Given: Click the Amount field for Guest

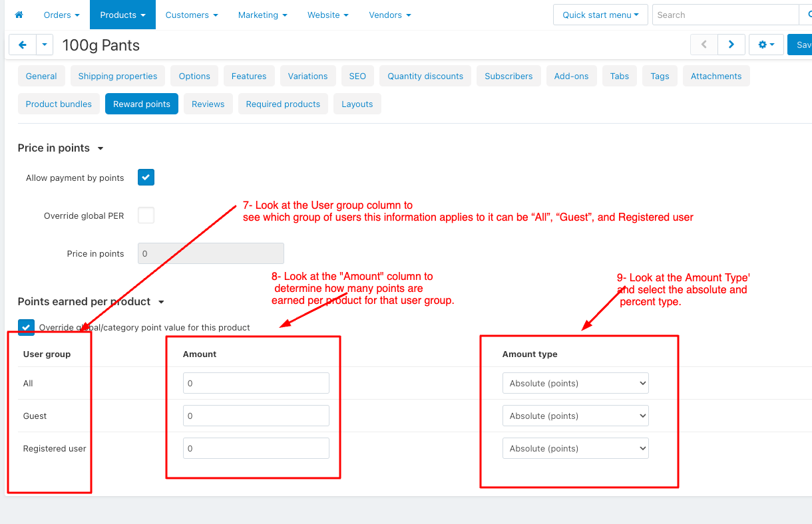Looking at the screenshot, I should (x=256, y=416).
